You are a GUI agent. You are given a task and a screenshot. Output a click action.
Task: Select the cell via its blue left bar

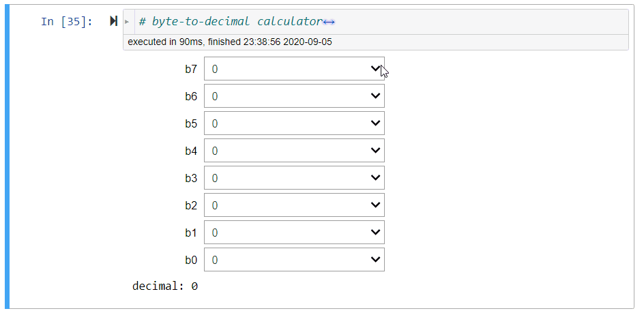coord(8,155)
